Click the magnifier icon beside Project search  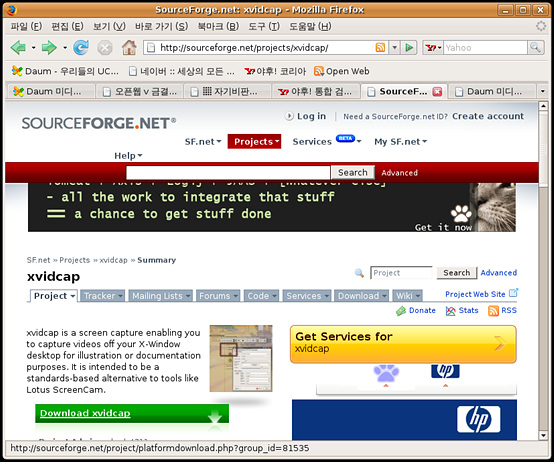click(359, 273)
